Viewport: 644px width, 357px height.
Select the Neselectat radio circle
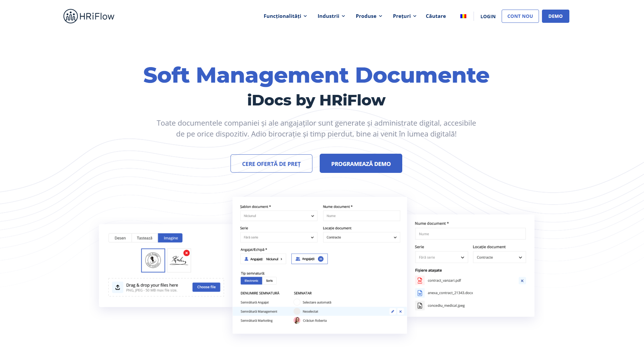(297, 311)
